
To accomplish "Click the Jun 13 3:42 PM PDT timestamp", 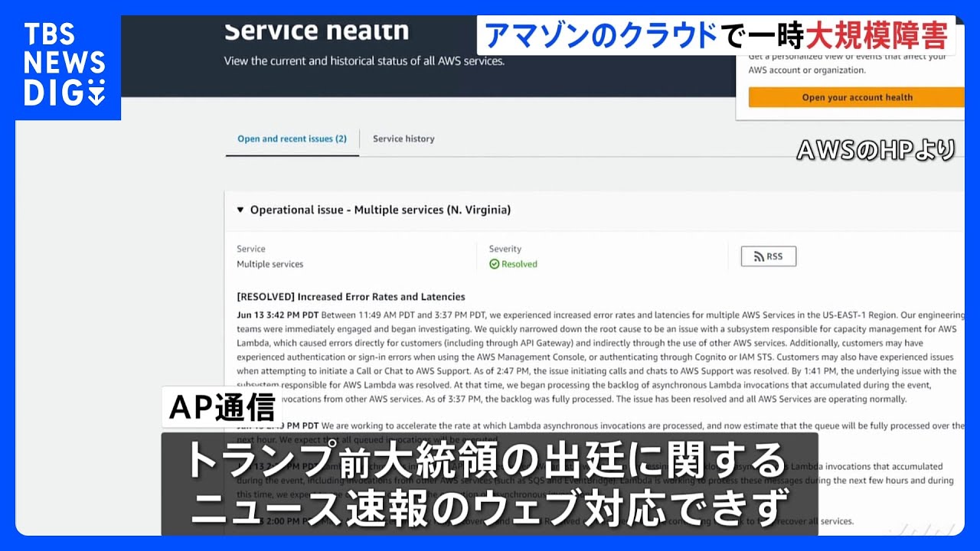I will [278, 315].
